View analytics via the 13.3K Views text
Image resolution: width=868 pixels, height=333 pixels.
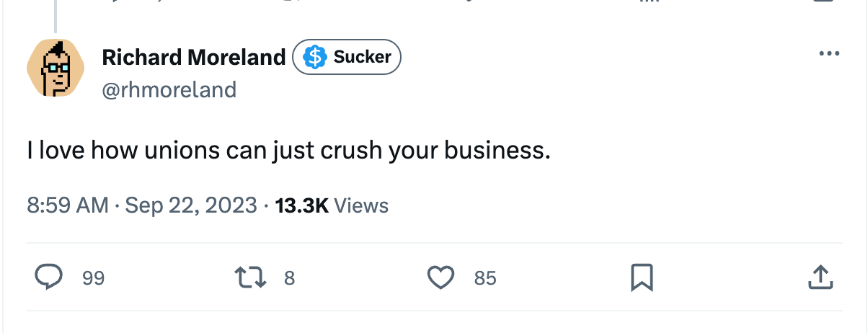(x=332, y=206)
